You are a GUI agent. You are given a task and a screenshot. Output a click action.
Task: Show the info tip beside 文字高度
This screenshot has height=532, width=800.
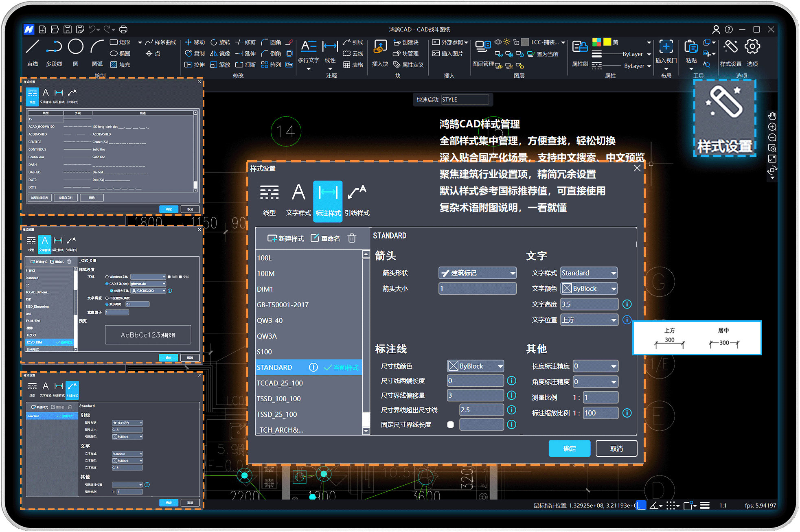[627, 304]
